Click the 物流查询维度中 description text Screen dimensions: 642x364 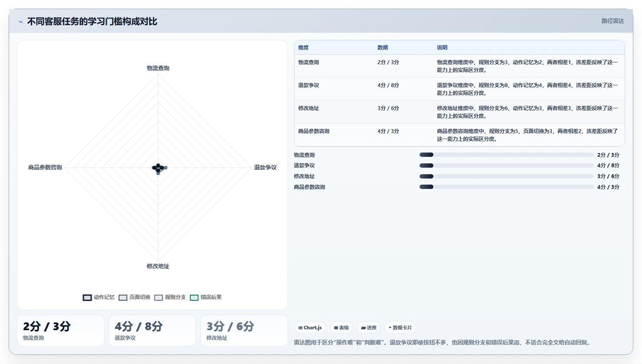pos(527,66)
